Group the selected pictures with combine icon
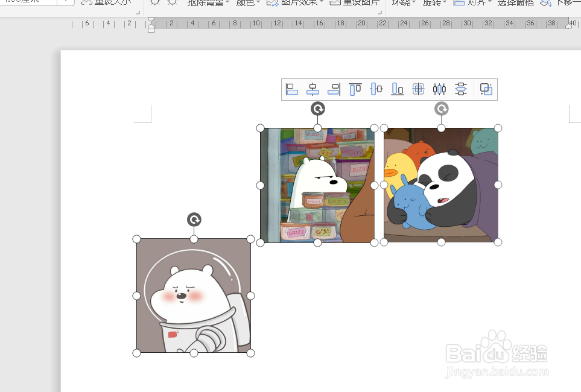 [x=486, y=89]
